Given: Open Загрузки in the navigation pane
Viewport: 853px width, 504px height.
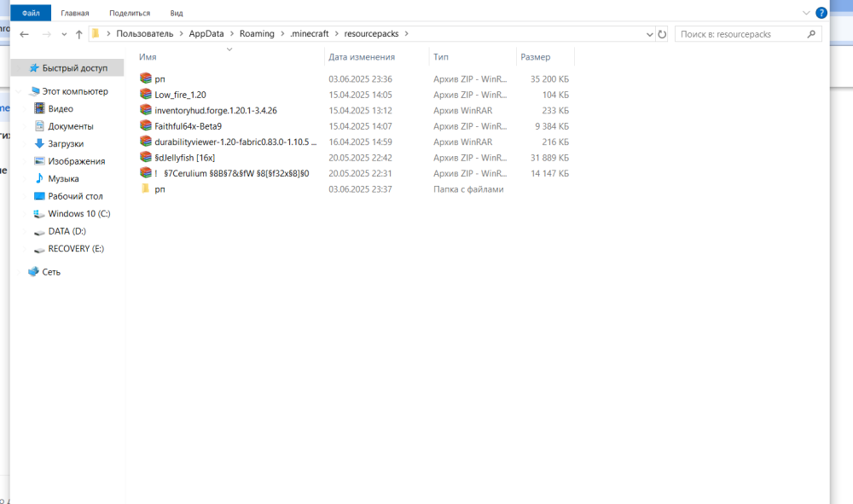Looking at the screenshot, I should [x=67, y=143].
